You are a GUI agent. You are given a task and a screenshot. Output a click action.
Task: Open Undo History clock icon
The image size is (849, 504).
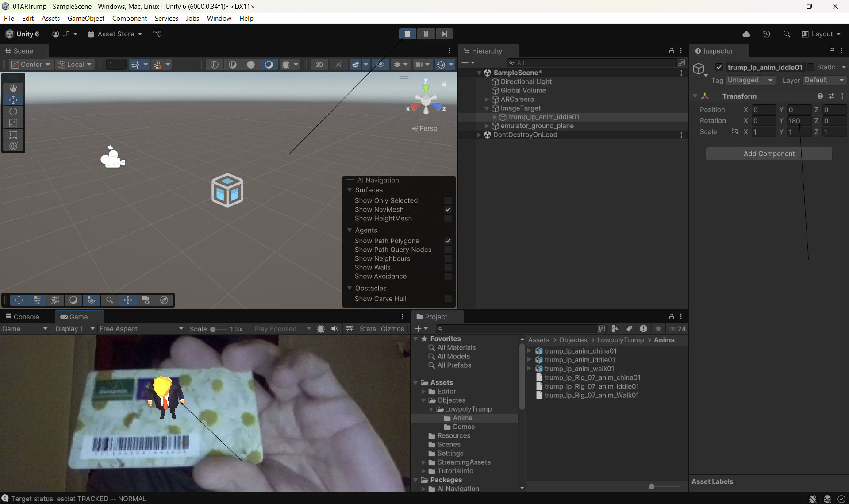tap(766, 34)
